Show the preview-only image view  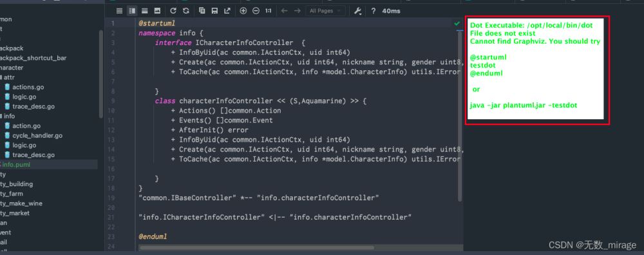point(157,11)
